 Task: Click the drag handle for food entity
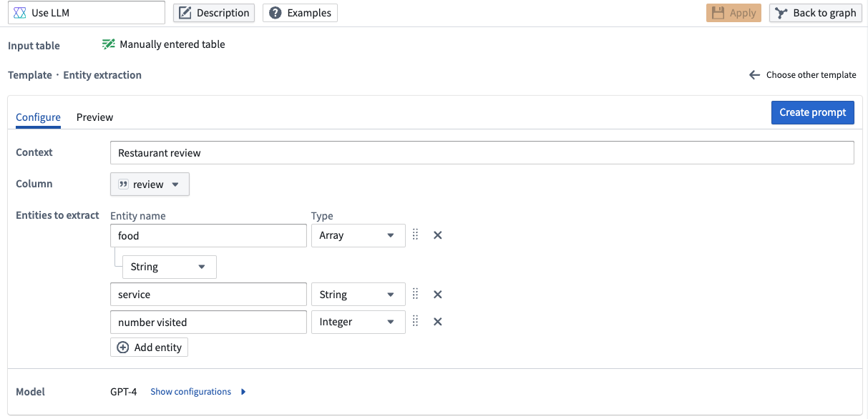coord(416,235)
